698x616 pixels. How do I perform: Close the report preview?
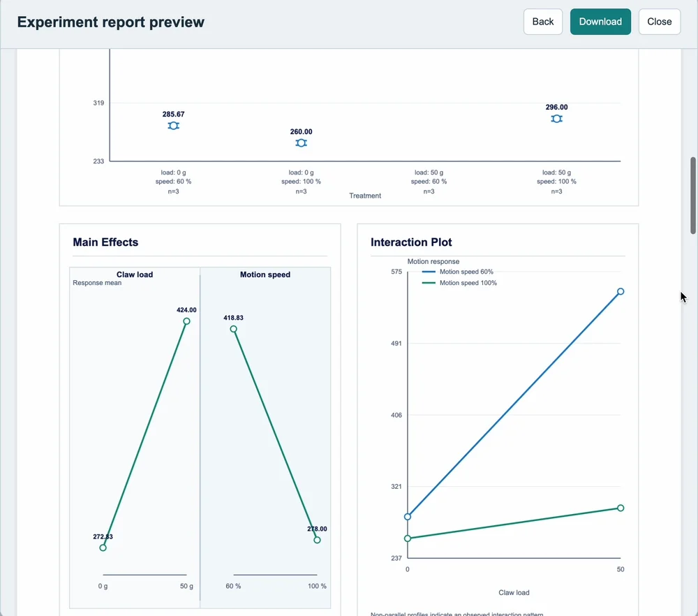(660, 22)
